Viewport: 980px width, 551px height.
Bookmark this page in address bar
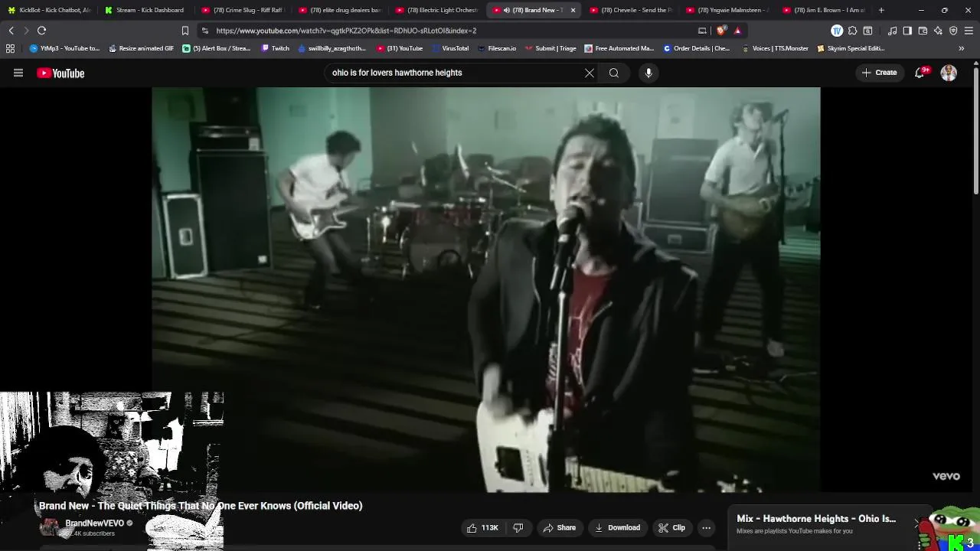(x=185, y=31)
